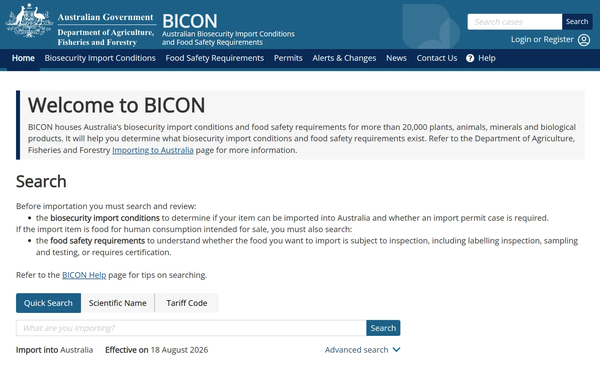Open Contact Us page
The width and height of the screenshot is (600, 367).
(437, 58)
